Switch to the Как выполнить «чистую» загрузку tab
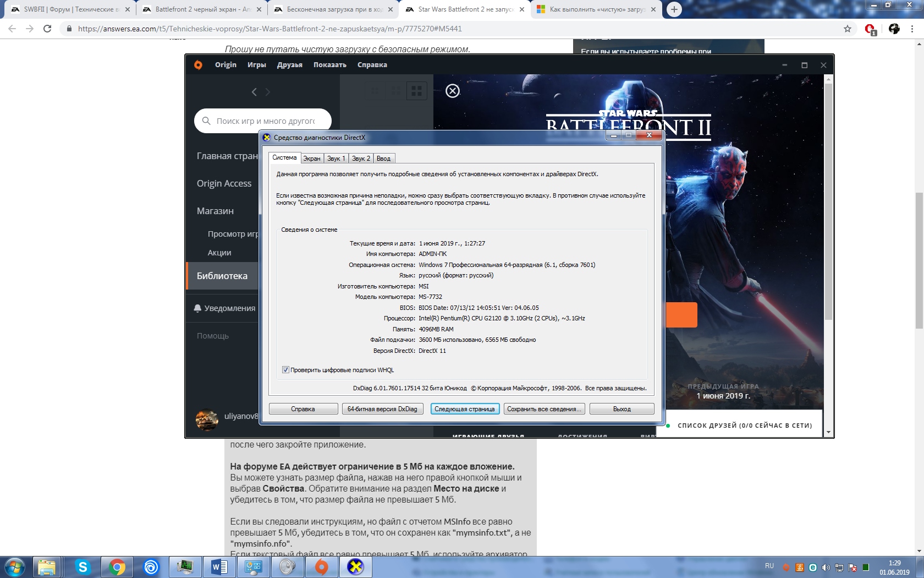The image size is (924, 578). click(x=596, y=9)
